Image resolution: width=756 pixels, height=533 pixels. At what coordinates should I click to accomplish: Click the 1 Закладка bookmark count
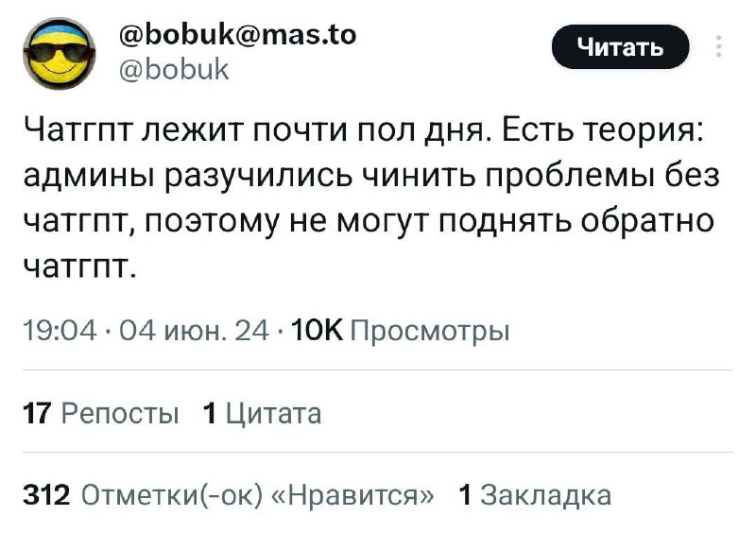pos(534,495)
